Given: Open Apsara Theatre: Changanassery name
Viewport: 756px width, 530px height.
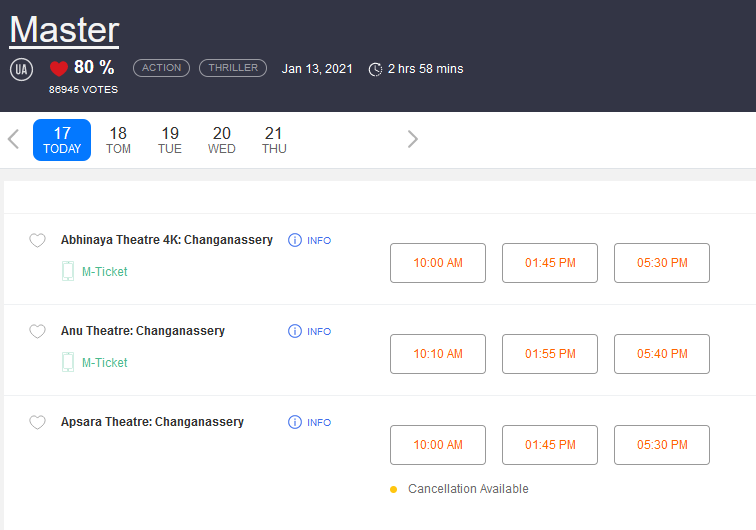Looking at the screenshot, I should pos(152,422).
